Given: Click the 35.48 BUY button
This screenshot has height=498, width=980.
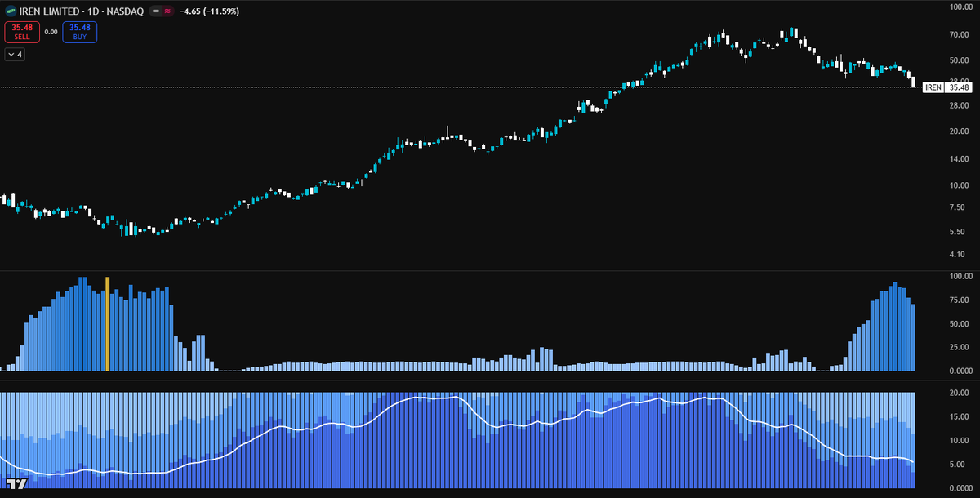Looking at the screenshot, I should (80, 32).
